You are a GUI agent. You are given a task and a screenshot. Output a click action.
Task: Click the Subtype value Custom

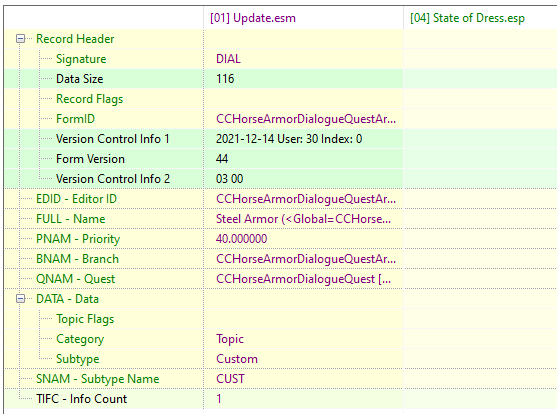click(x=237, y=359)
